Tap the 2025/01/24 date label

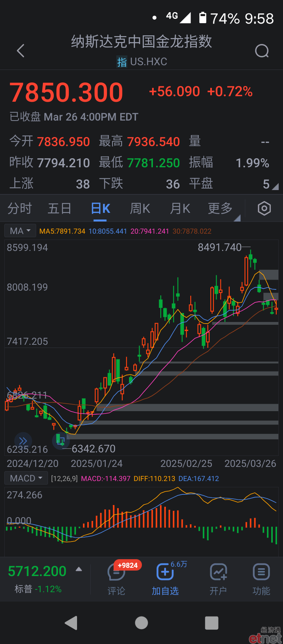97,464
